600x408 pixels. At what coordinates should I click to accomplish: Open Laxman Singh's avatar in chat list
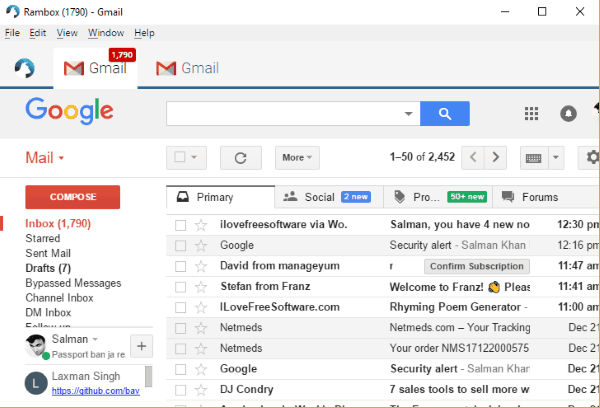tap(36, 383)
